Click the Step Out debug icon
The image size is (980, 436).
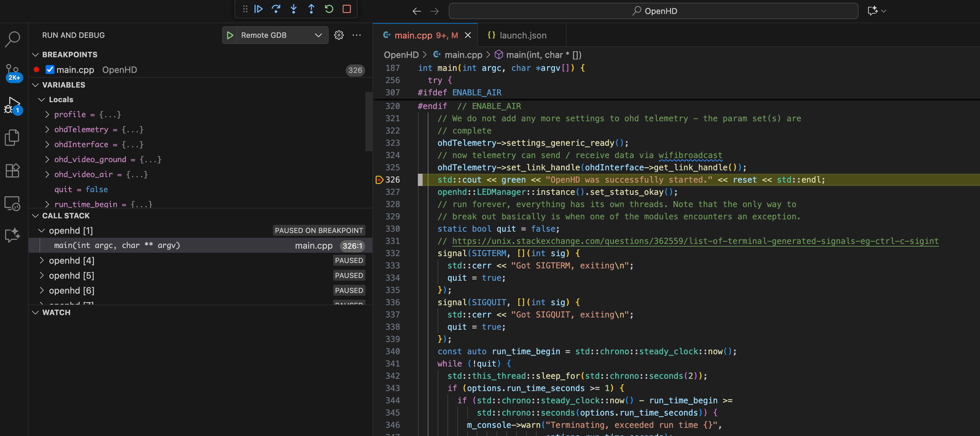point(311,9)
